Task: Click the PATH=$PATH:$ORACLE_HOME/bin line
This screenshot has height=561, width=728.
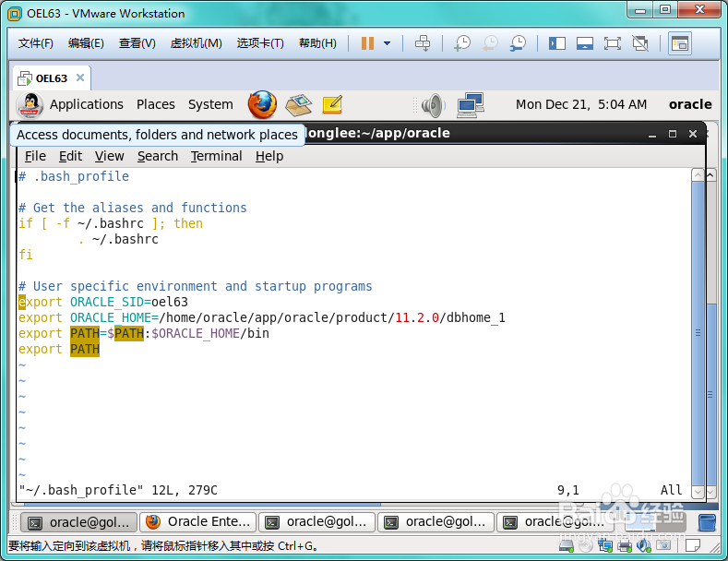Action: pyautogui.click(x=144, y=333)
